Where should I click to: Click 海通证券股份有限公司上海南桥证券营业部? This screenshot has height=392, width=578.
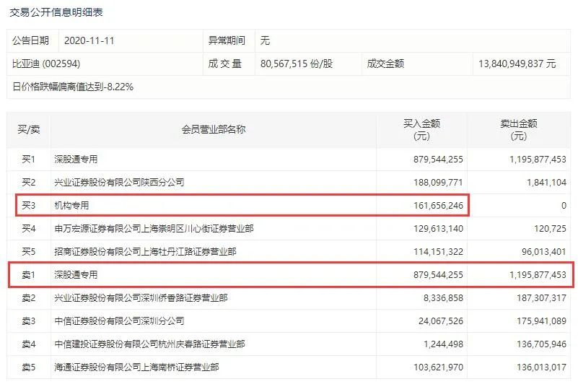[x=136, y=367]
